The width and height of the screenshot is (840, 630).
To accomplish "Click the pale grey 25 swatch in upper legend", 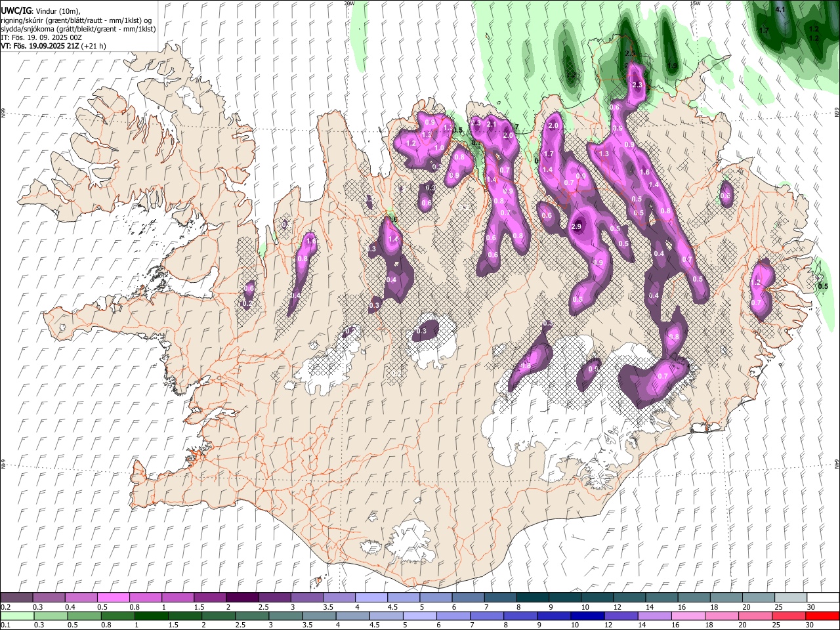I will pos(791,597).
